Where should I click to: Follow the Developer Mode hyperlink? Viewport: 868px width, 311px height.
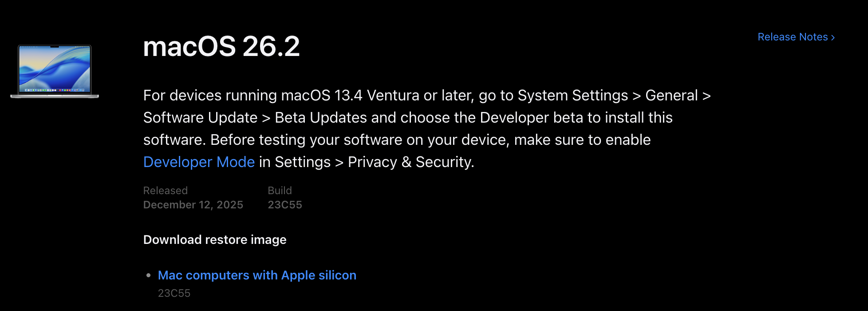pos(199,162)
